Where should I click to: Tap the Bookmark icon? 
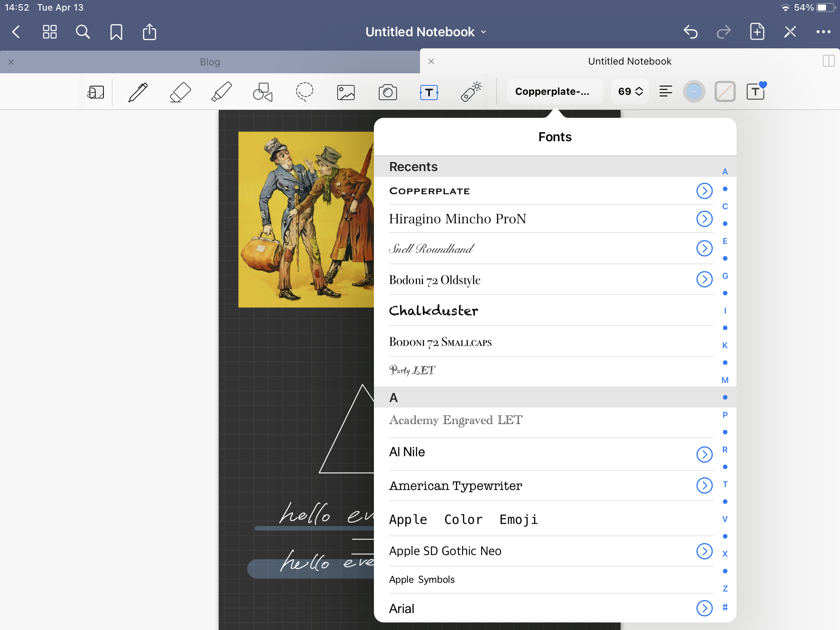pos(116,32)
